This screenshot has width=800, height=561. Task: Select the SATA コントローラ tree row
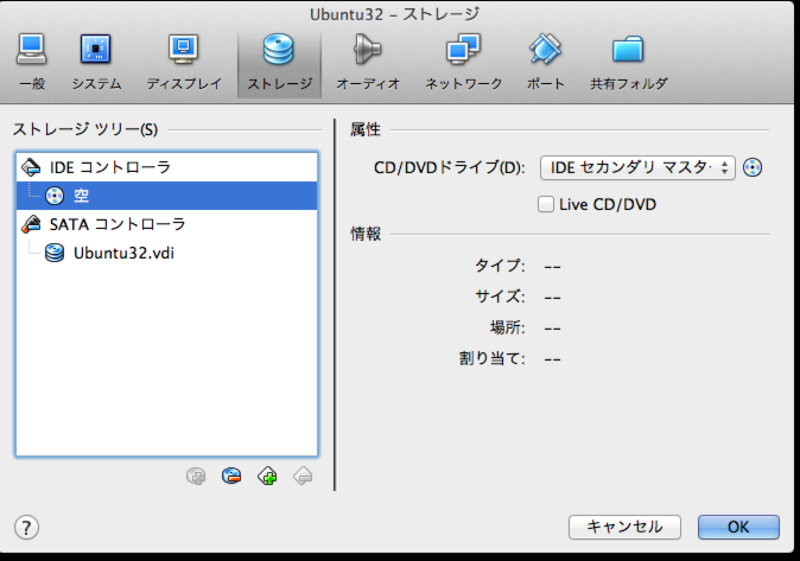point(167,224)
